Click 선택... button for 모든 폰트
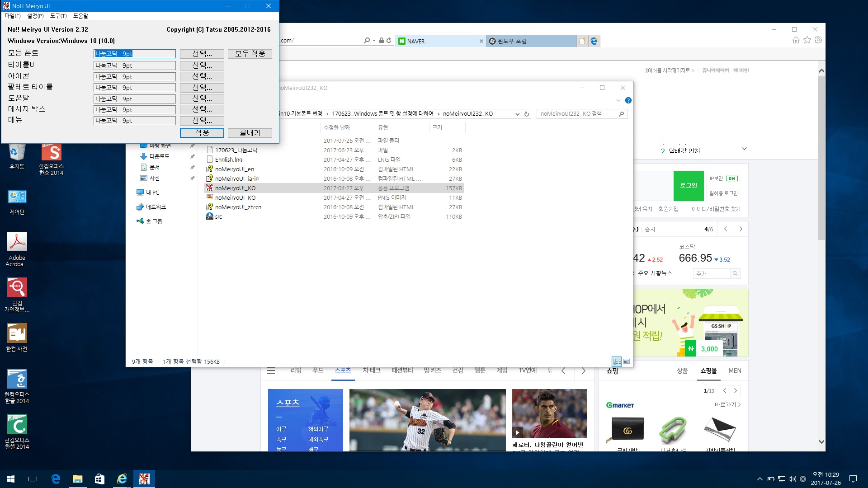Screen dimensions: 868x488 point(202,54)
